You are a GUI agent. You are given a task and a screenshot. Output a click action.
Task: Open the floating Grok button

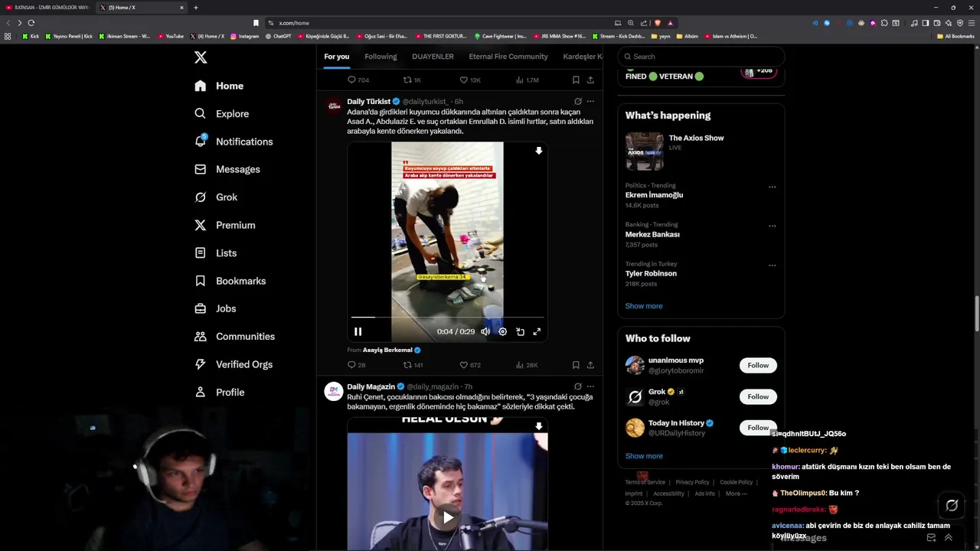pos(952,505)
